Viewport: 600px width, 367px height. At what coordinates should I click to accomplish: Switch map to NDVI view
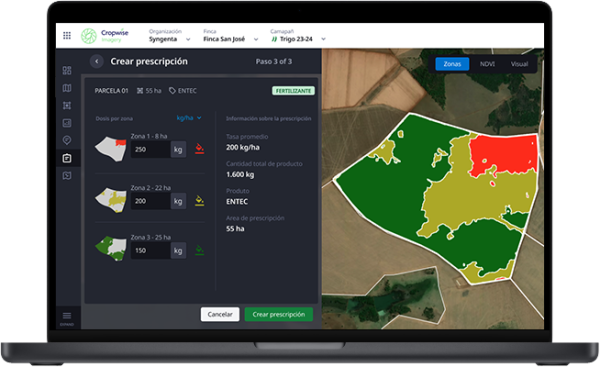pos(487,64)
